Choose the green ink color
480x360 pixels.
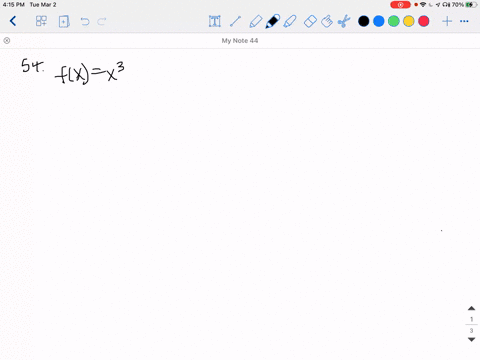[394, 21]
